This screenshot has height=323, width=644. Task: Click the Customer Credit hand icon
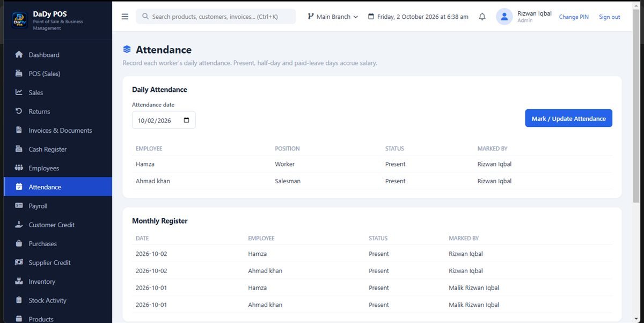[x=19, y=225]
